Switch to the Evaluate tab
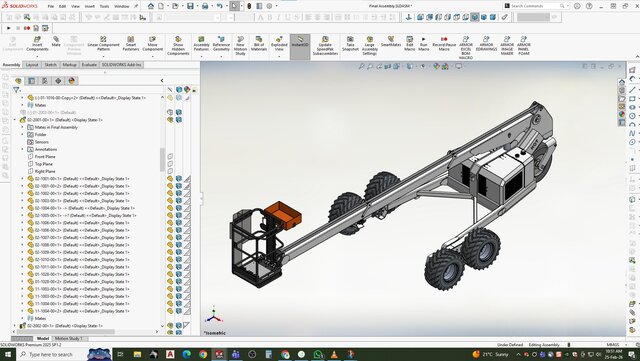The image size is (640, 361). (x=89, y=65)
